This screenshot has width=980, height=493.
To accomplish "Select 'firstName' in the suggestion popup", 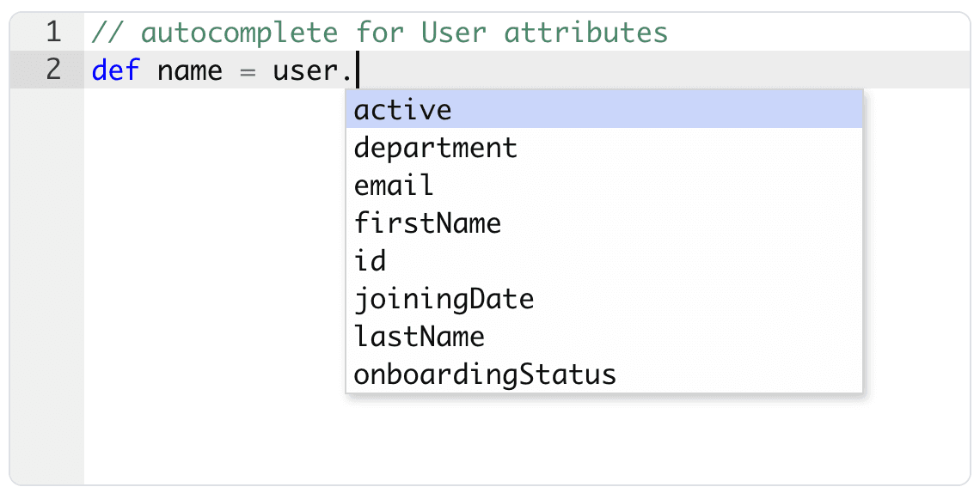I will [427, 223].
